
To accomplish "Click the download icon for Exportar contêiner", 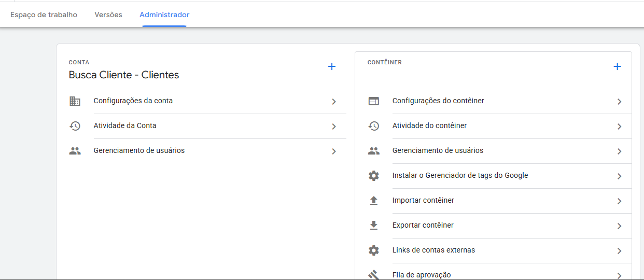I will (x=374, y=226).
